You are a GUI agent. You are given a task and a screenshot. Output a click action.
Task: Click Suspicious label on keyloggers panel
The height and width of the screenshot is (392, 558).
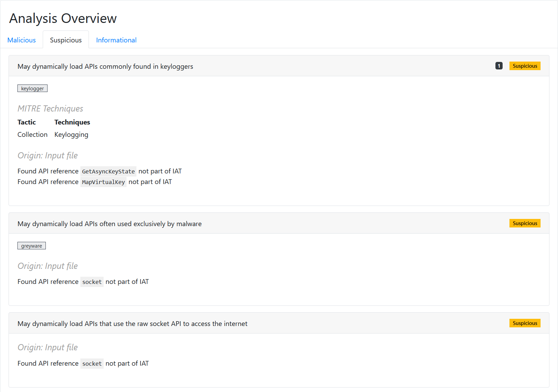point(525,66)
